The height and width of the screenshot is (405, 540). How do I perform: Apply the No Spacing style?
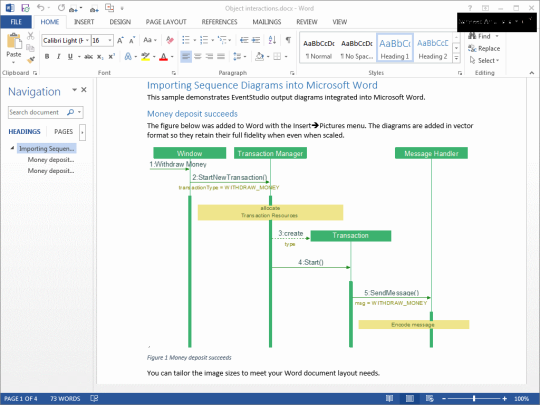pyautogui.click(x=357, y=48)
